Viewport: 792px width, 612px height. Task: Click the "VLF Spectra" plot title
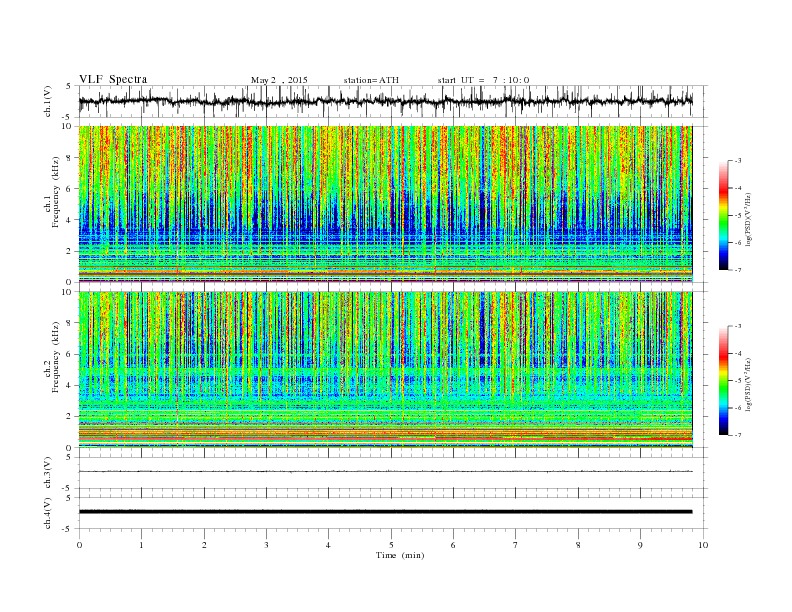(x=113, y=79)
